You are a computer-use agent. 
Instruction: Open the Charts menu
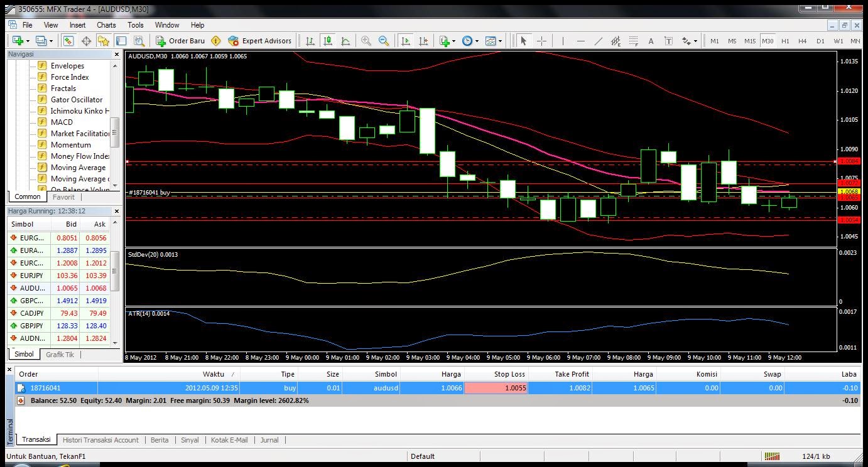pyautogui.click(x=106, y=25)
